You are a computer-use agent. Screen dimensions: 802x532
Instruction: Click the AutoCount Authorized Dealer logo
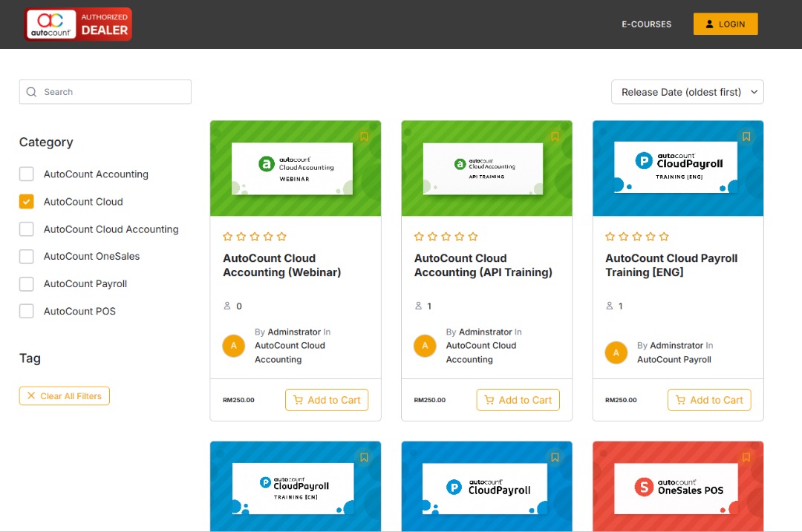tap(78, 24)
